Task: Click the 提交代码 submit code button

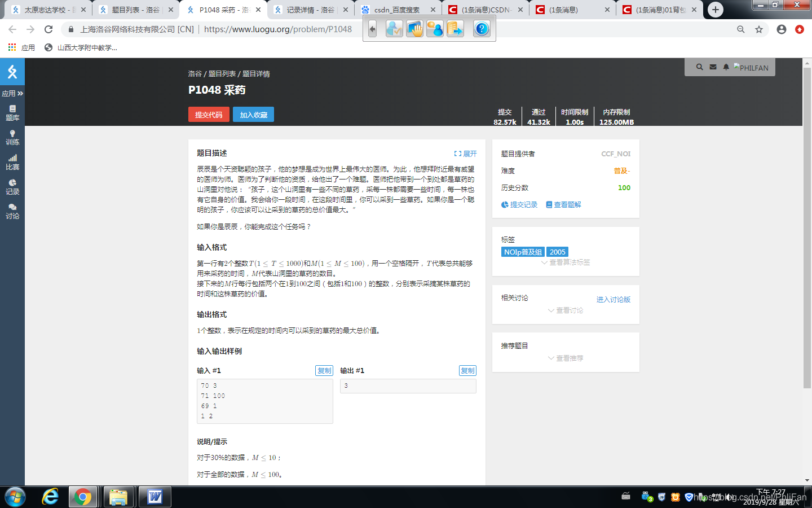Action: click(x=209, y=115)
